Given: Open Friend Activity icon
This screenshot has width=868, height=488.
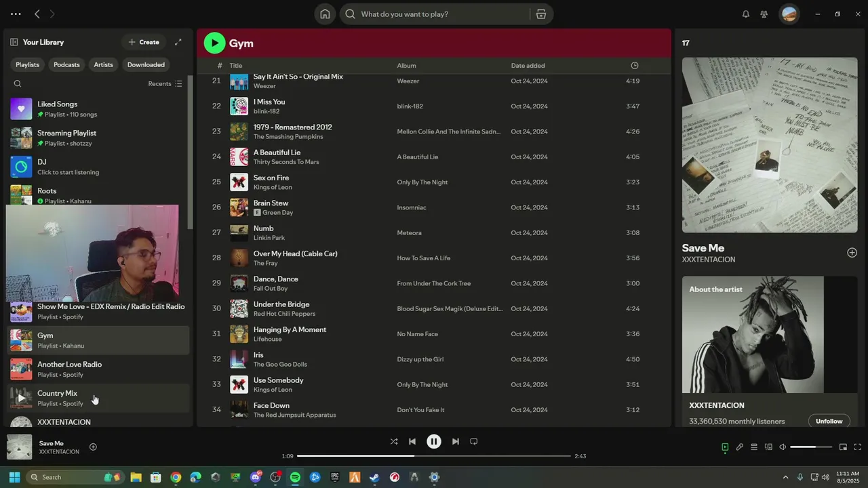Looking at the screenshot, I should tap(764, 14).
